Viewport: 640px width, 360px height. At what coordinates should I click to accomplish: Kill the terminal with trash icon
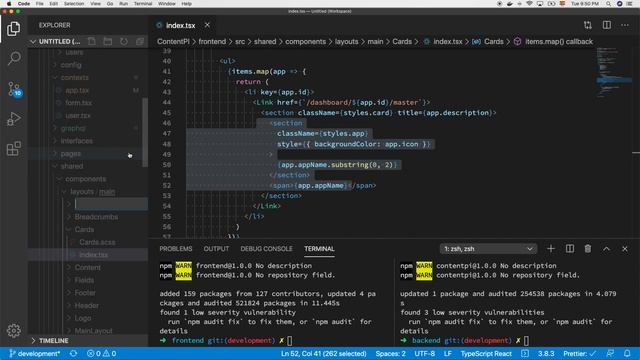point(588,249)
